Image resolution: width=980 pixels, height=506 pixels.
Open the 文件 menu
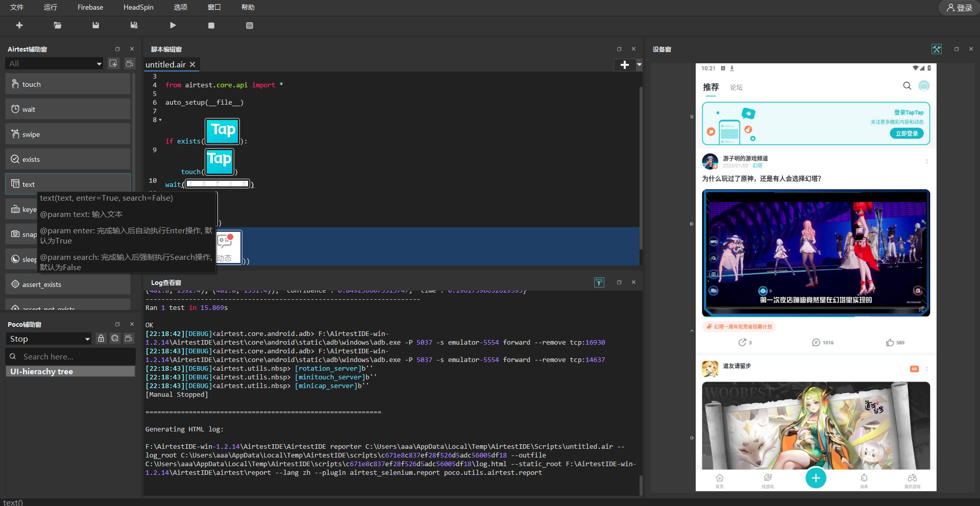coord(17,7)
